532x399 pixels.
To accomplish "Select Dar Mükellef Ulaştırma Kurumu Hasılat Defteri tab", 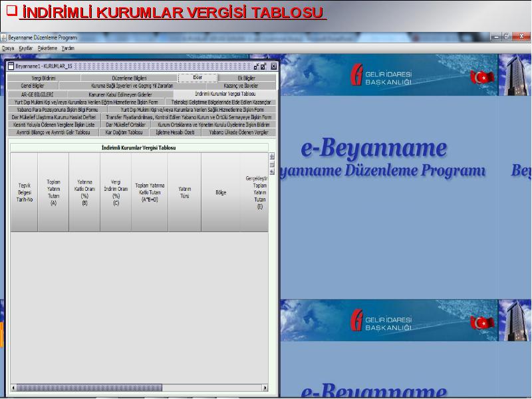I will click(x=54, y=117).
